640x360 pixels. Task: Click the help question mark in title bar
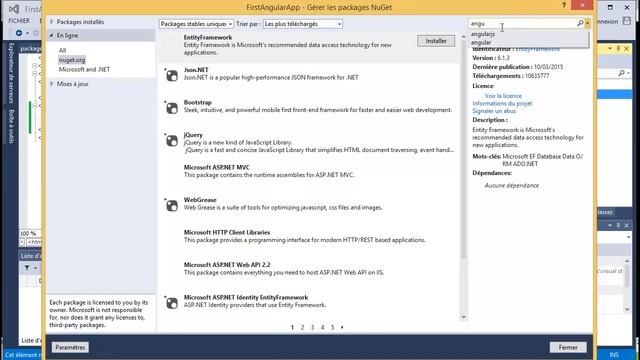pos(564,5)
